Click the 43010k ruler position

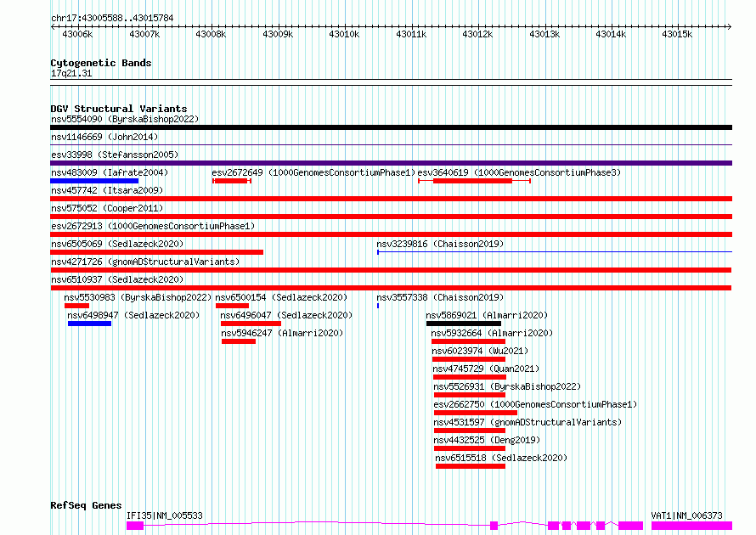click(x=344, y=34)
